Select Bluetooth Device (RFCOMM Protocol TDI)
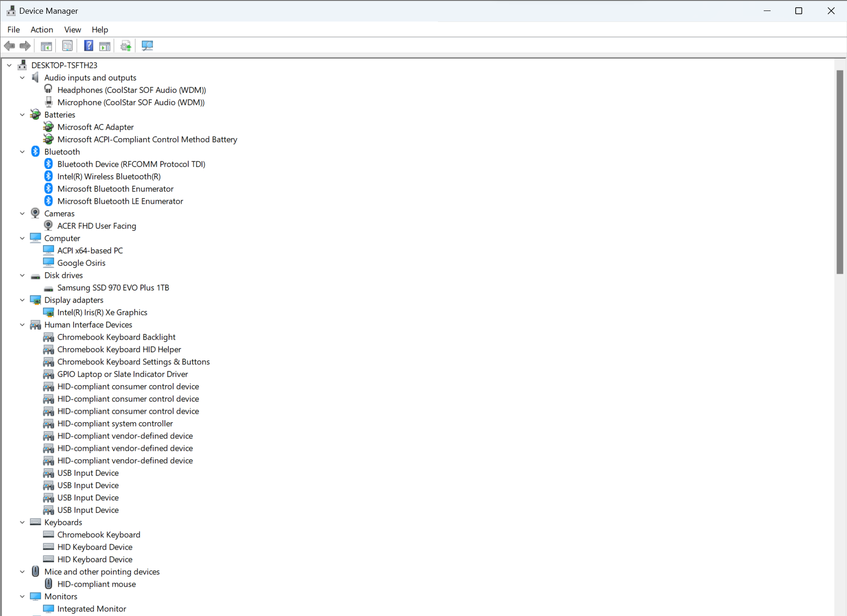847x616 pixels. tap(131, 164)
